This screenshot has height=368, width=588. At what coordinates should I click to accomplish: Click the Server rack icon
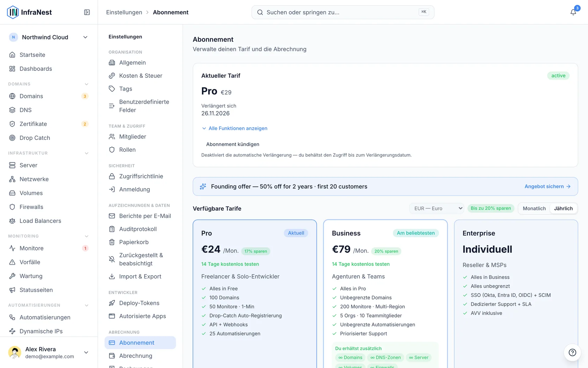click(x=12, y=165)
